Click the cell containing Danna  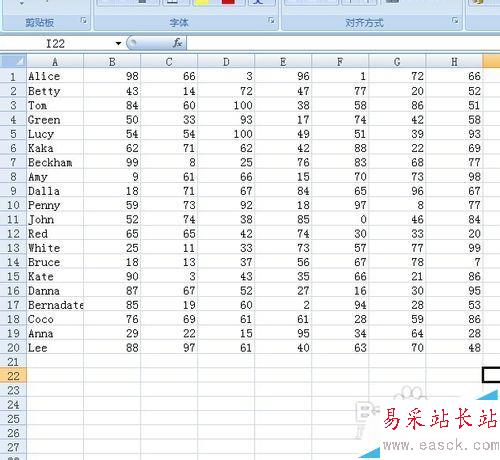point(55,291)
